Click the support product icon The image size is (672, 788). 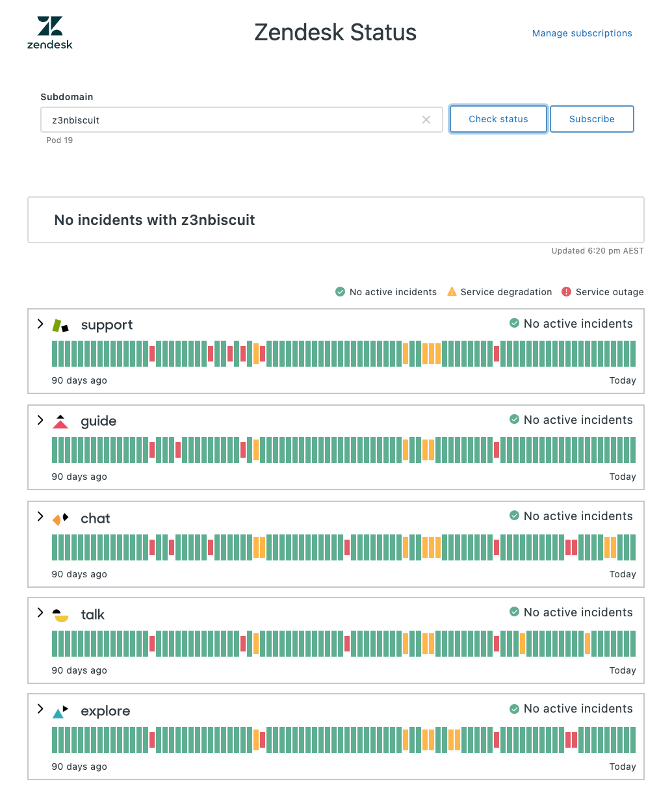coord(60,325)
